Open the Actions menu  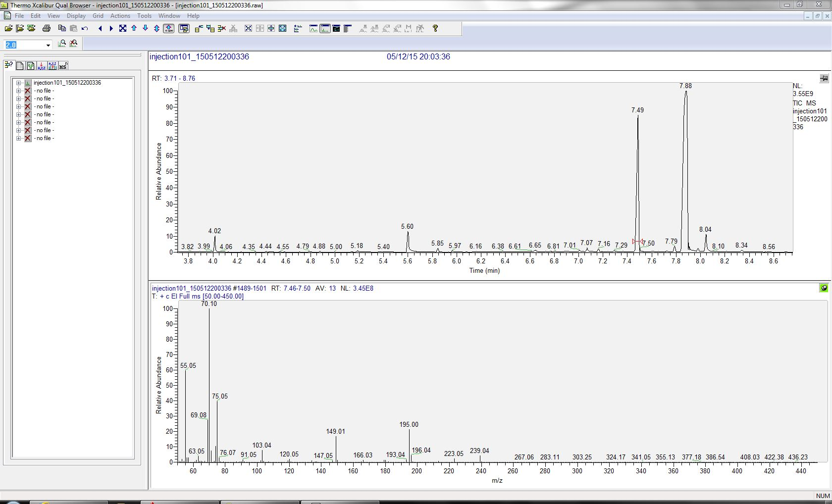[120, 16]
